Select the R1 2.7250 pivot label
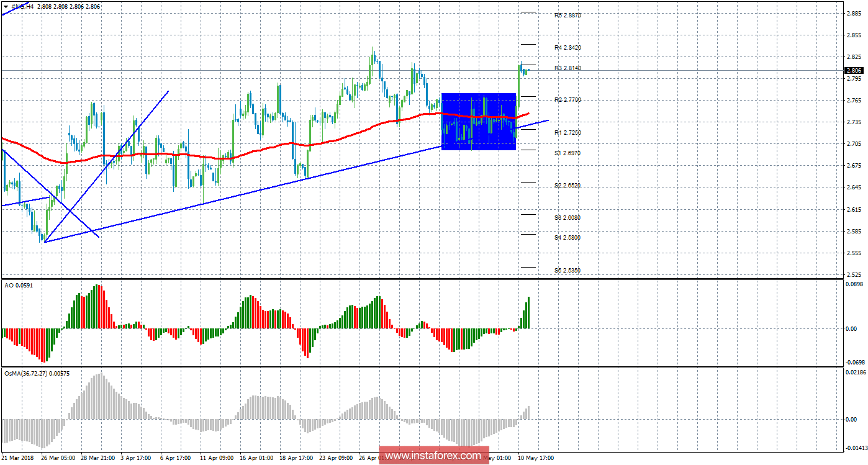868x465 pixels. pos(567,132)
